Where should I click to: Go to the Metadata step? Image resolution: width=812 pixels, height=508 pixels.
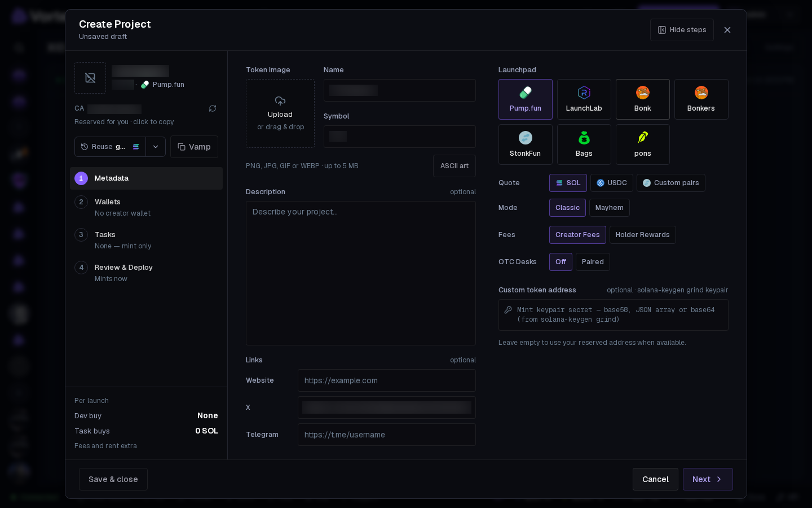coord(146,178)
